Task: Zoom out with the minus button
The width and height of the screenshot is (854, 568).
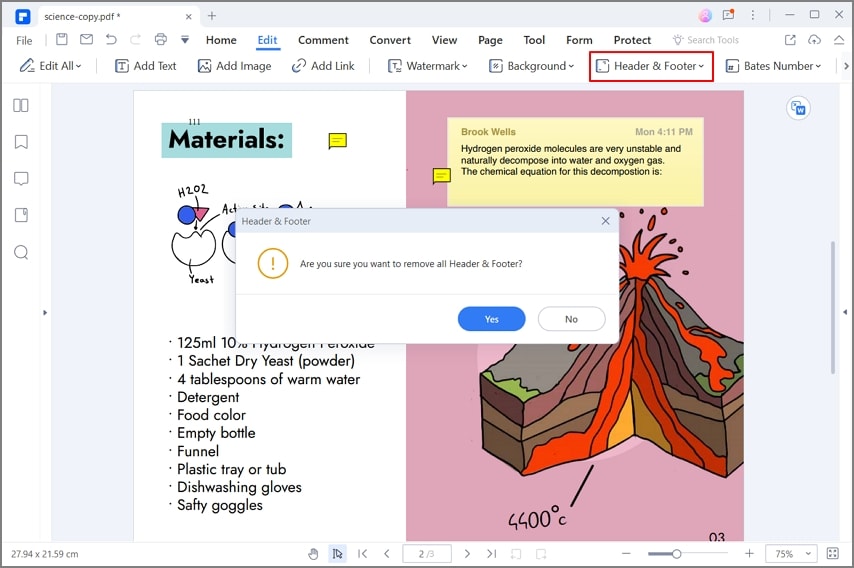Action: [x=626, y=554]
